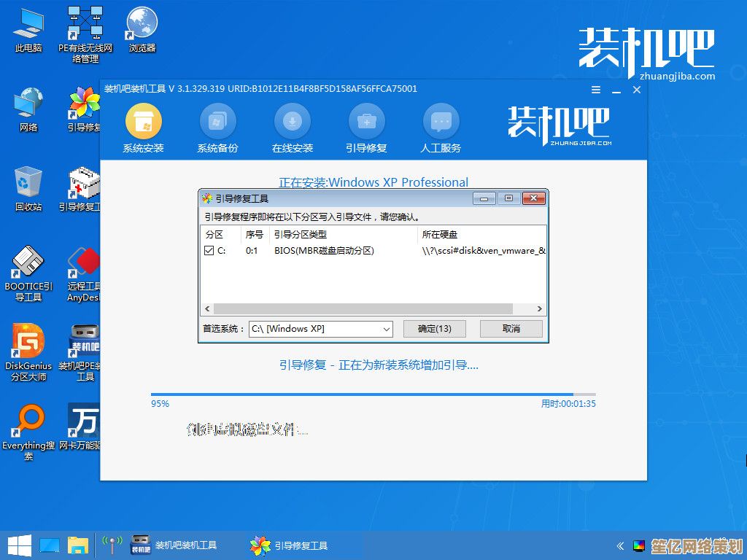Expand the system tray hidden icons chevron
This screenshot has width=747, height=560.
pos(620,545)
